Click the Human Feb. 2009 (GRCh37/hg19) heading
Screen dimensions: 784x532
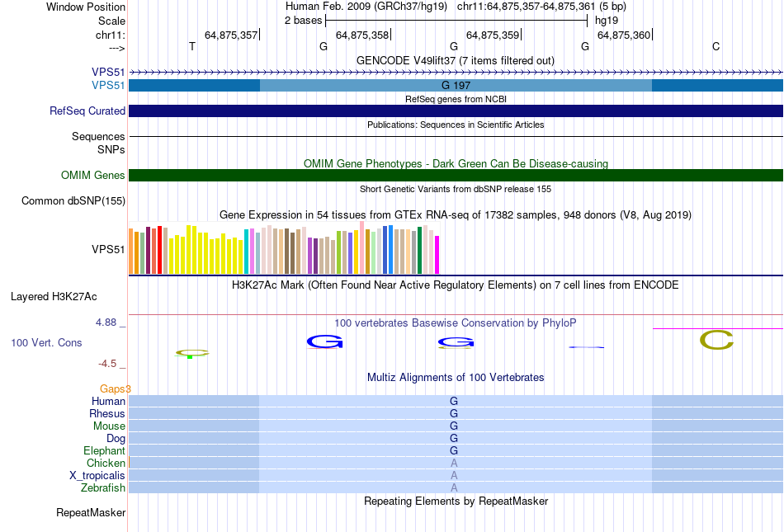(x=366, y=7)
